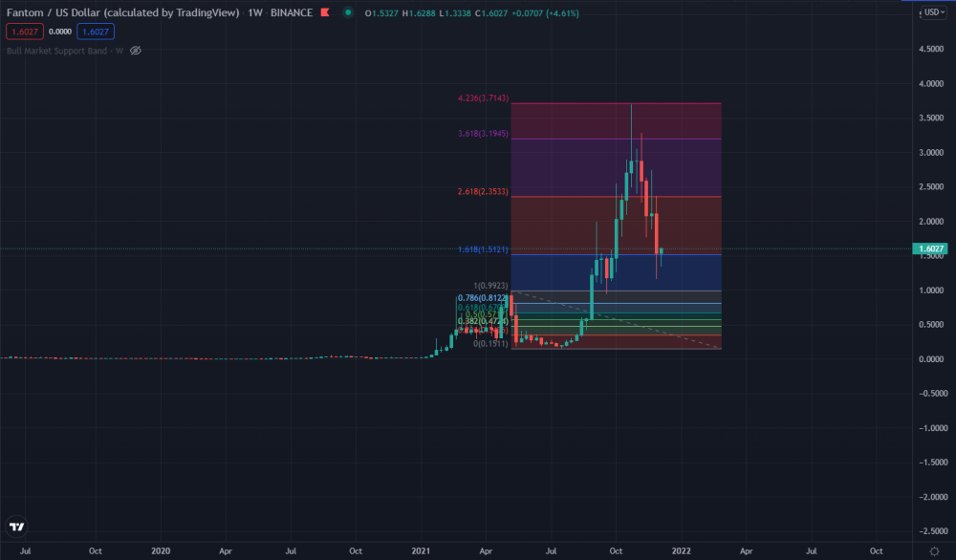
Task: Click the red flag icon beside BINANCE
Action: [325, 12]
